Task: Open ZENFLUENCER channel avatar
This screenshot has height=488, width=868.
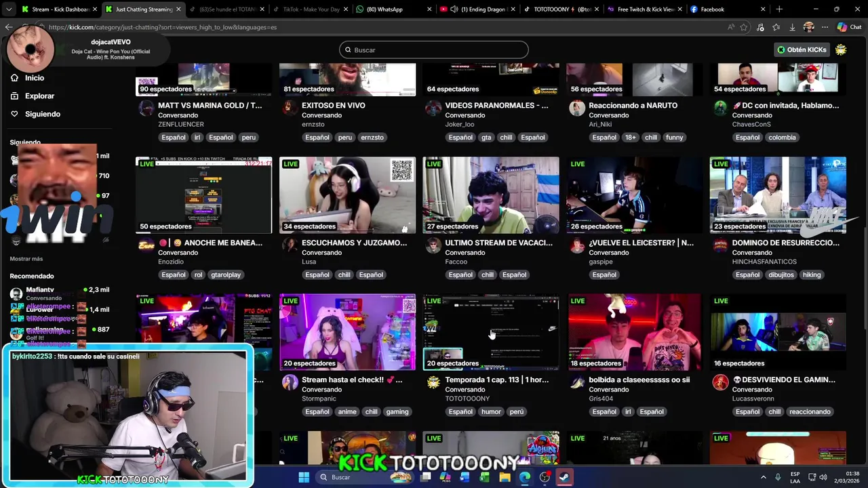Action: (x=146, y=108)
